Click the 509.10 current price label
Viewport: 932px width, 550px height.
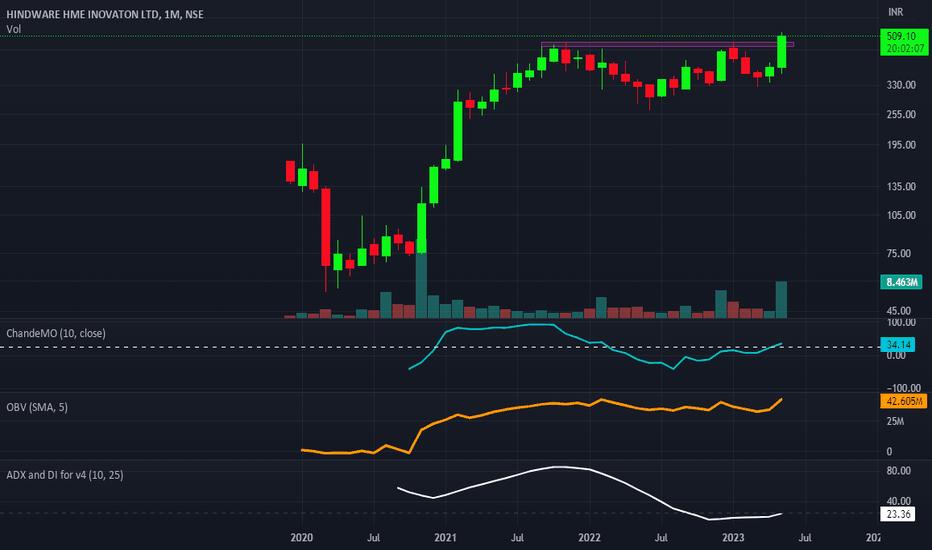point(903,36)
